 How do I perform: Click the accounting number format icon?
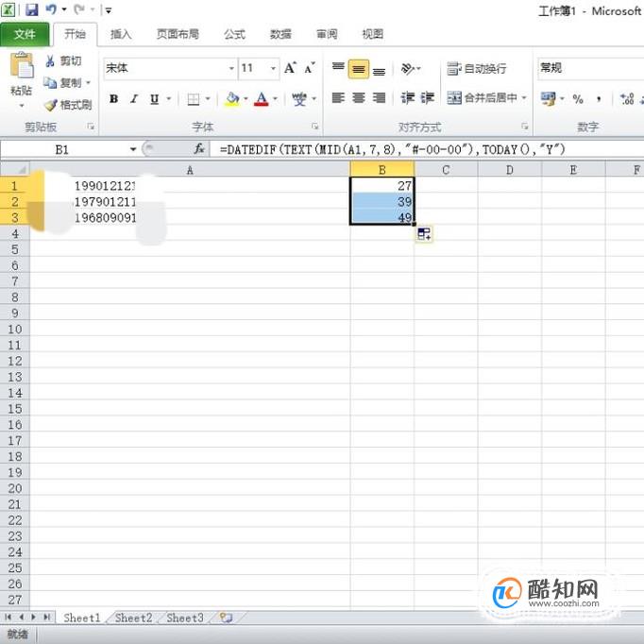coord(549,98)
